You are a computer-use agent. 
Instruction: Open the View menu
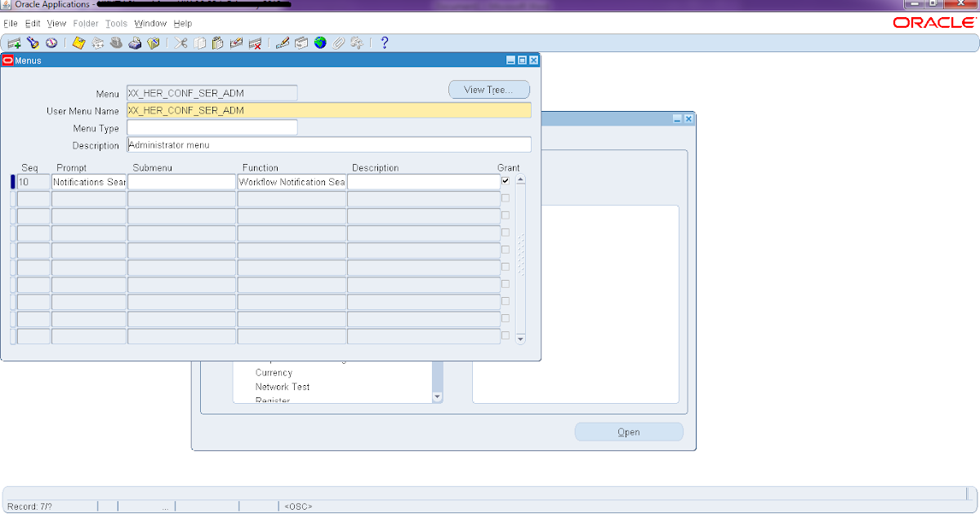point(56,24)
